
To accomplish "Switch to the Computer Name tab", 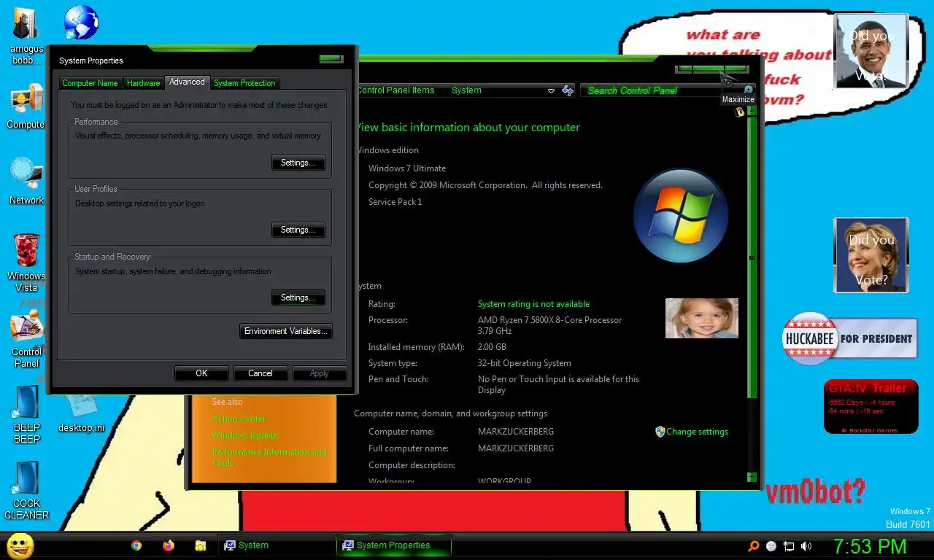I will tap(90, 83).
